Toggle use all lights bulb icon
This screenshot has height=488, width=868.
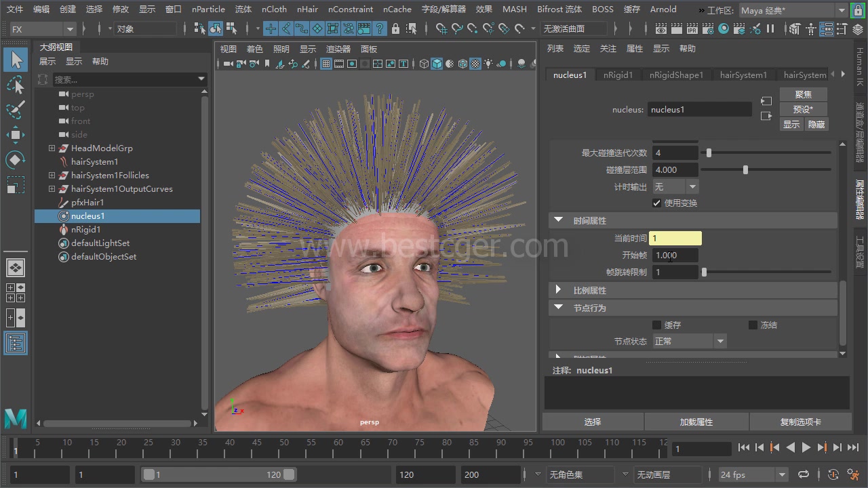click(x=488, y=64)
